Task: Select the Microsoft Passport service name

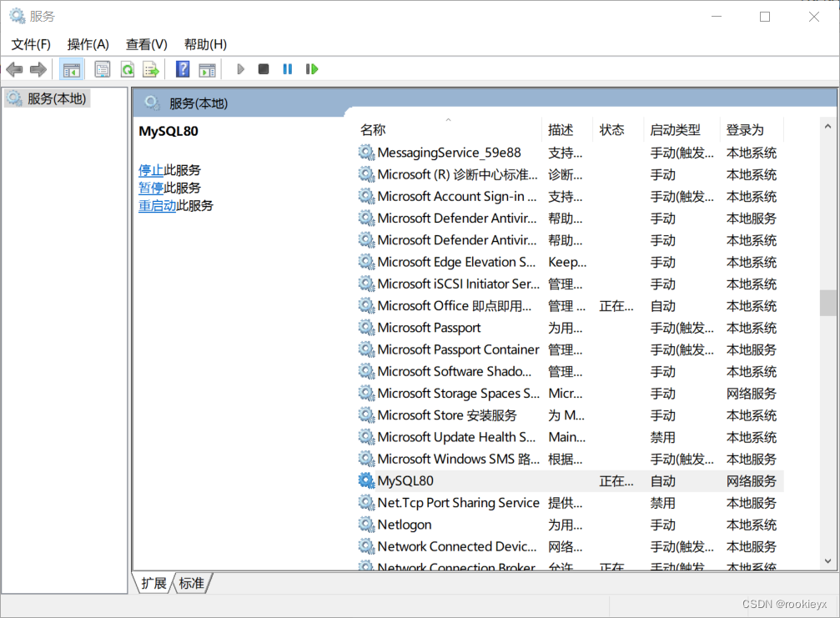Action: [429, 328]
